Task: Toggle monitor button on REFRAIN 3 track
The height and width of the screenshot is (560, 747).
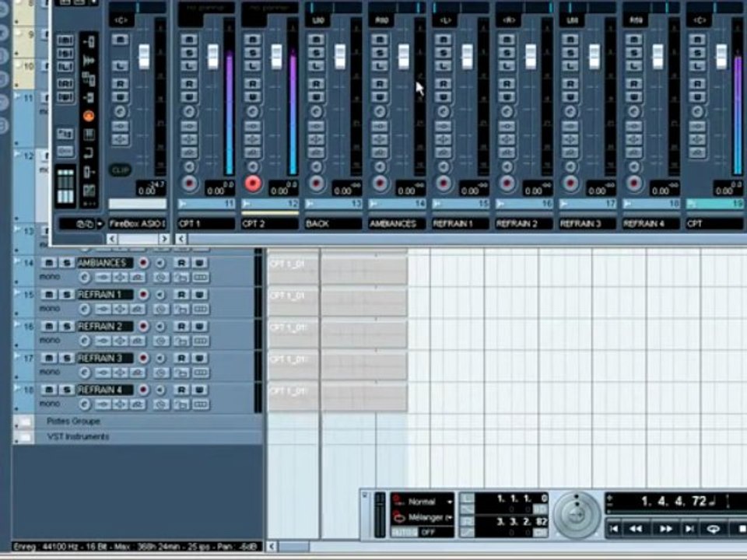Action: pyautogui.click(x=160, y=358)
